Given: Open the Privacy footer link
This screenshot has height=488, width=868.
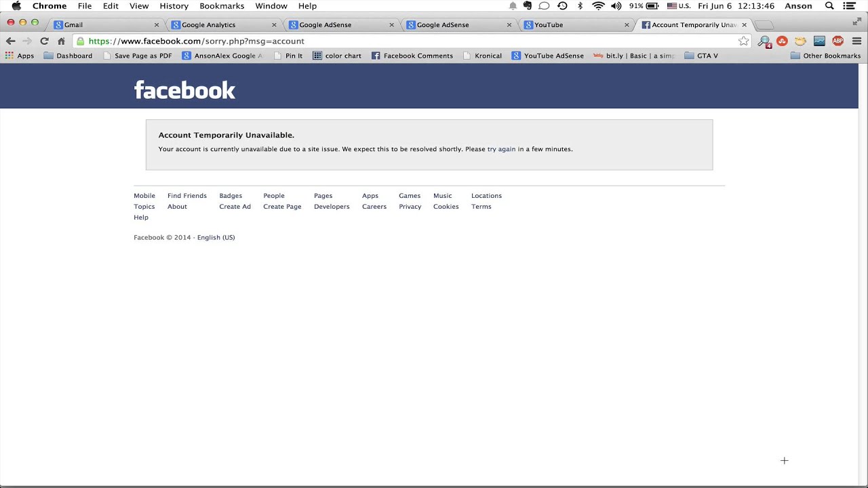Looking at the screenshot, I should point(410,207).
